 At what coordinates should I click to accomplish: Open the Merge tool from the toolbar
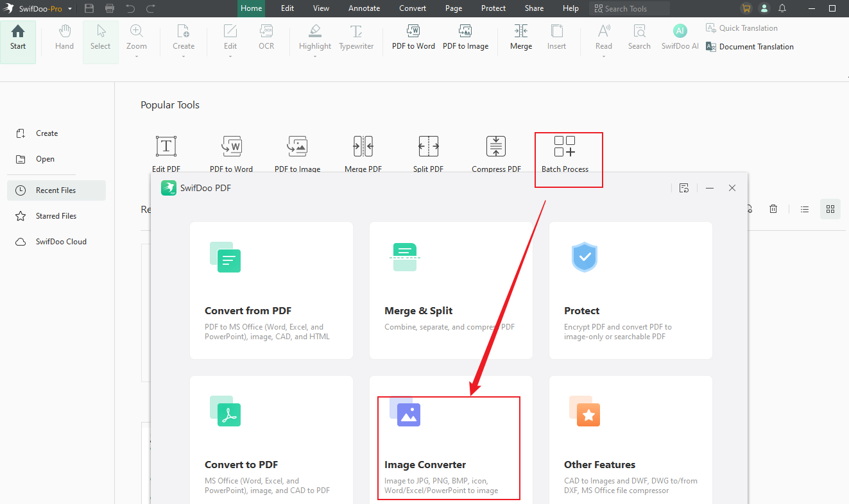pyautogui.click(x=520, y=37)
